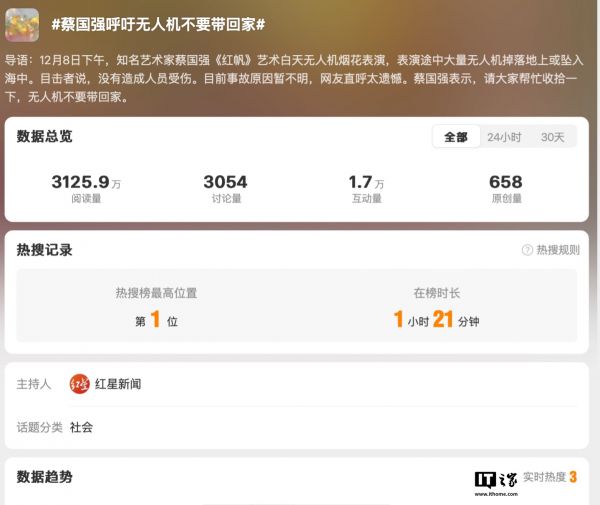The height and width of the screenshot is (505, 600).
Task: Click the 导语 description text
Action: [294, 78]
